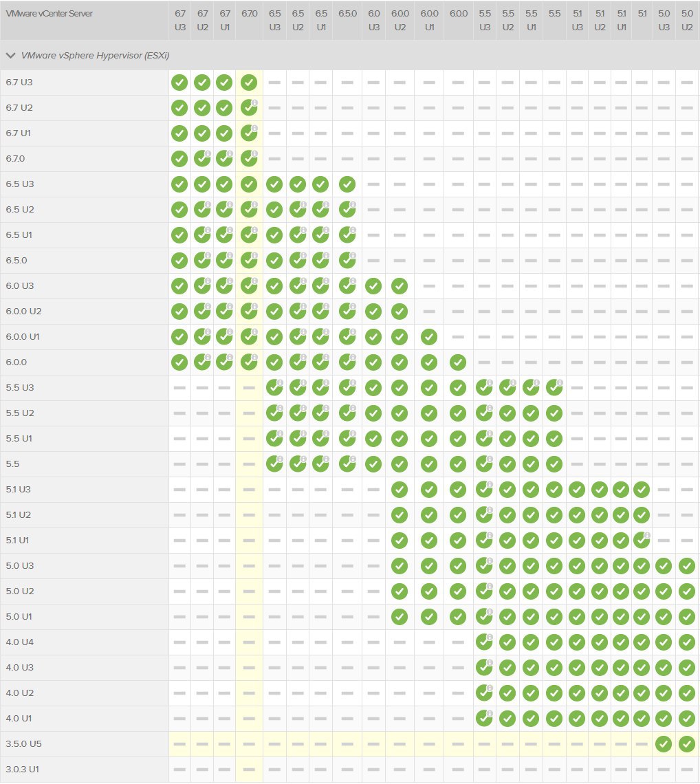
Task: Click the 6.5 U3 vCenter column header
Action: coord(274,21)
